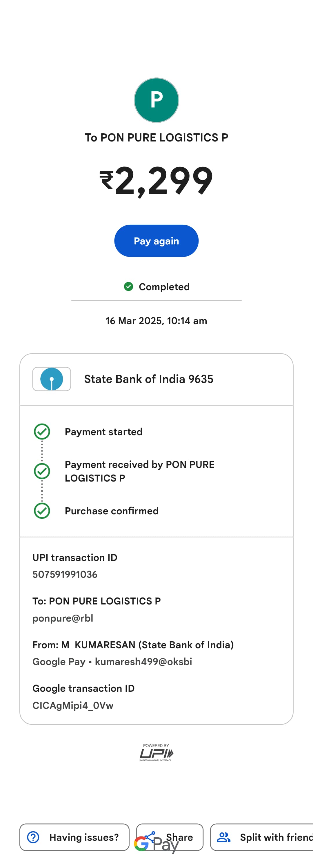Tap the Purchase confirmed check icon
The width and height of the screenshot is (313, 868).
tap(42, 511)
